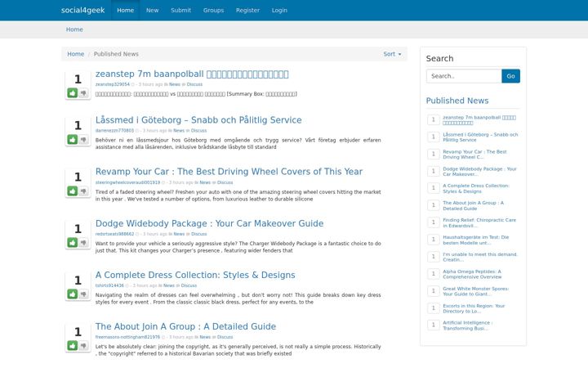This screenshot has height=368, width=588.
Task: Click News category under Revamp Your Car
Action: (205, 182)
